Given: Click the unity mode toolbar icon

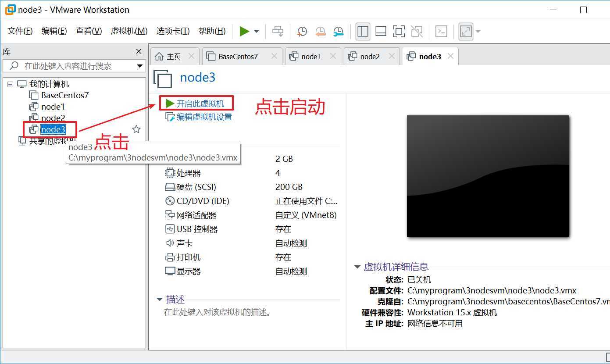Looking at the screenshot, I should 417,31.
